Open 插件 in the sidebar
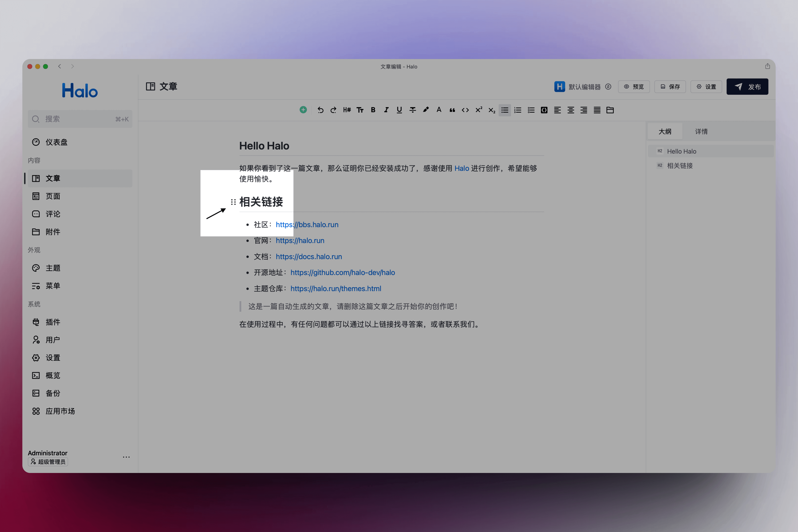The image size is (798, 532). click(53, 322)
